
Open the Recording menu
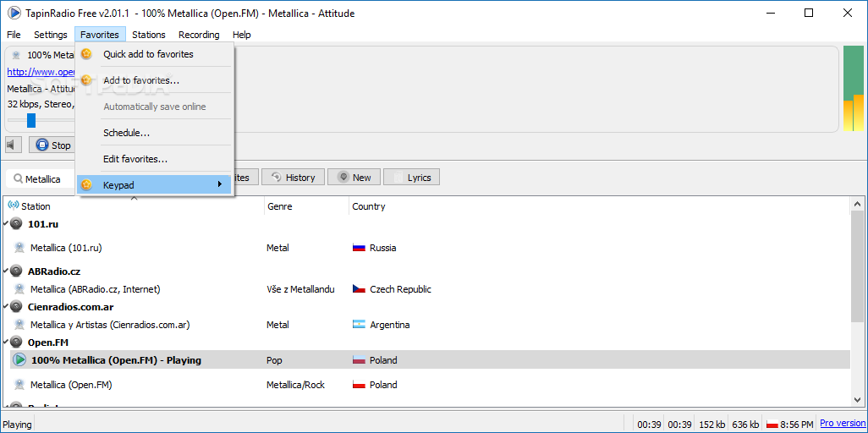point(199,35)
